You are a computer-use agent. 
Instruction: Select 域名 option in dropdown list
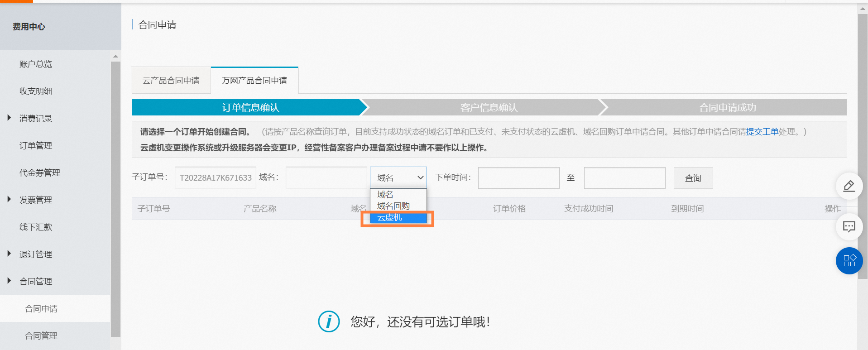(x=398, y=195)
